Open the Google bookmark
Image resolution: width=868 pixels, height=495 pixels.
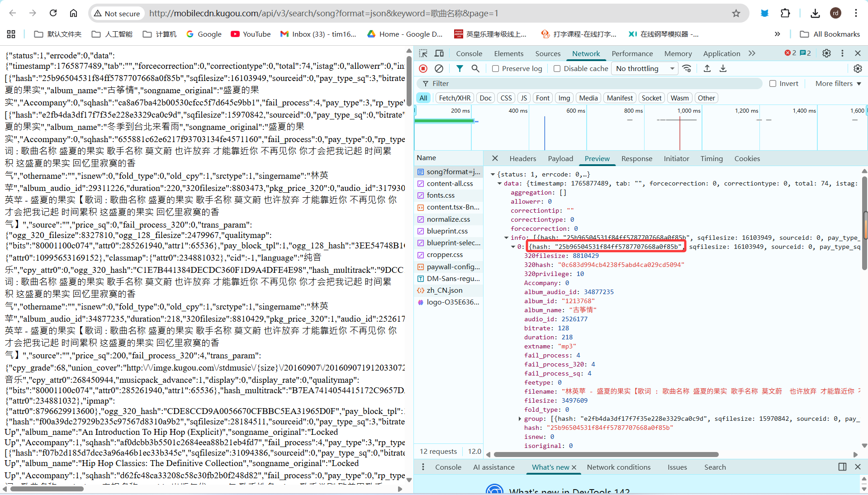[204, 34]
